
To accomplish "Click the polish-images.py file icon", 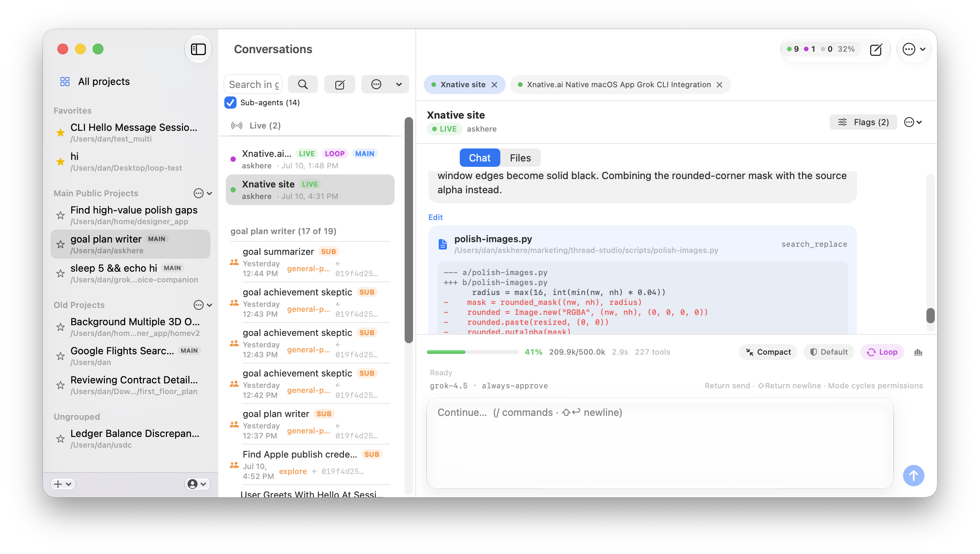I will click(443, 244).
